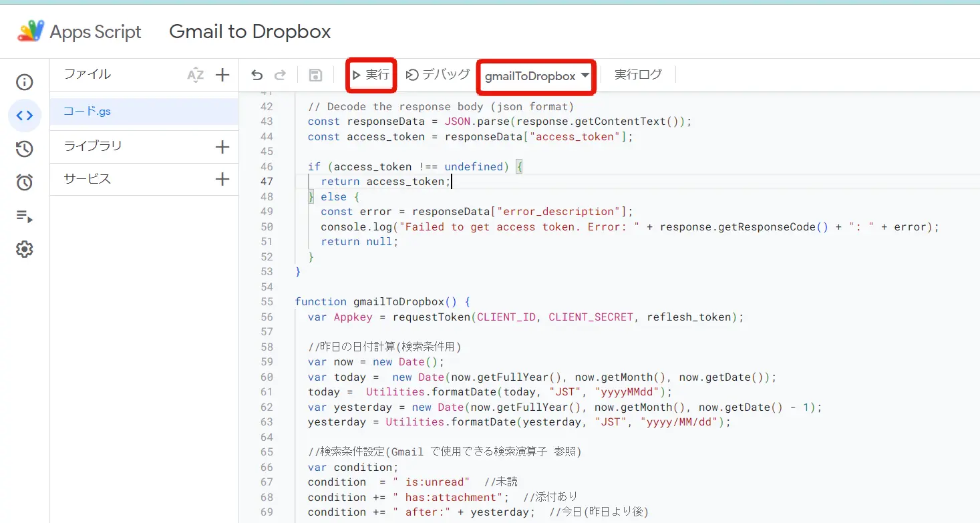Image resolution: width=980 pixels, height=523 pixels.
Task: Click the return access_token; line
Action: 386,182
